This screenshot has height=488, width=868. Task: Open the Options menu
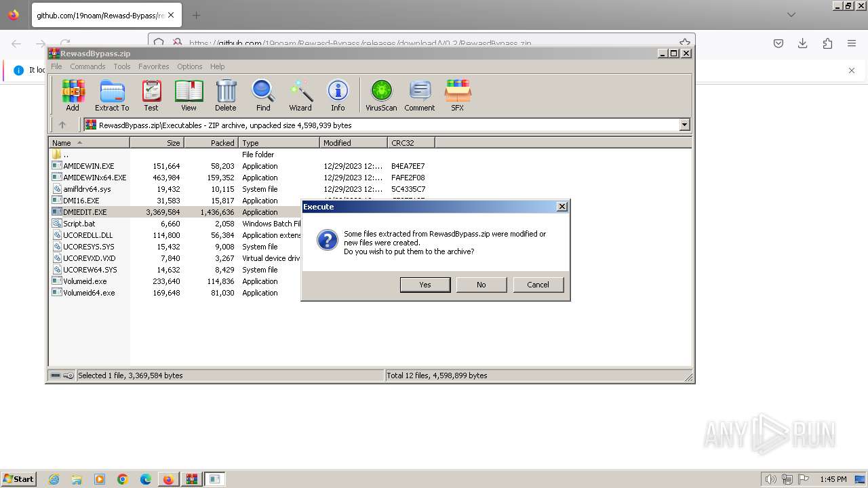pos(190,66)
